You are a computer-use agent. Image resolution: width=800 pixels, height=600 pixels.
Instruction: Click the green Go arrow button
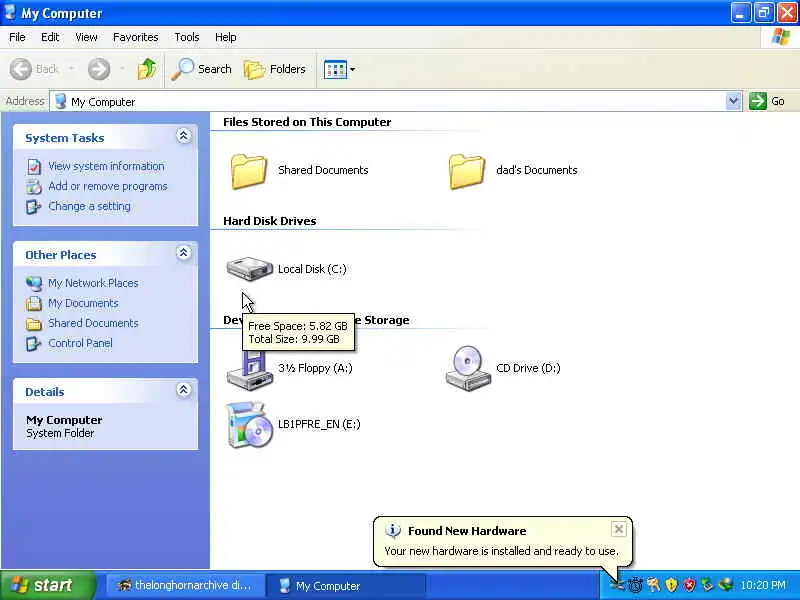point(758,101)
